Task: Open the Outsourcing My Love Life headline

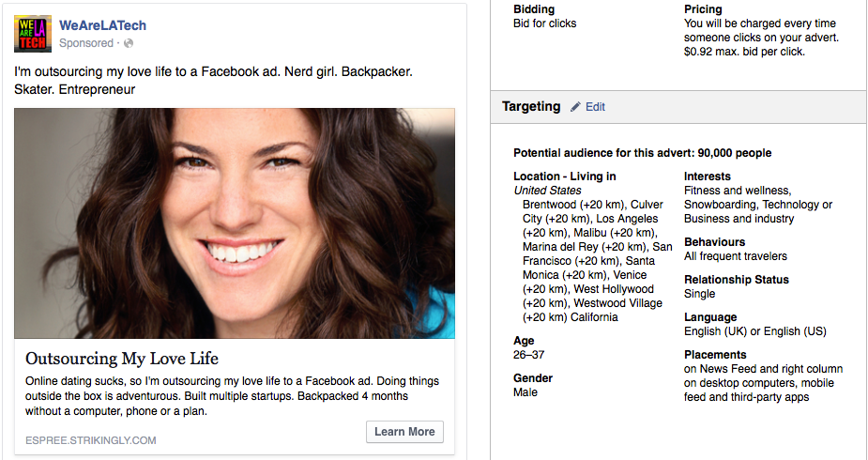Action: (122, 359)
